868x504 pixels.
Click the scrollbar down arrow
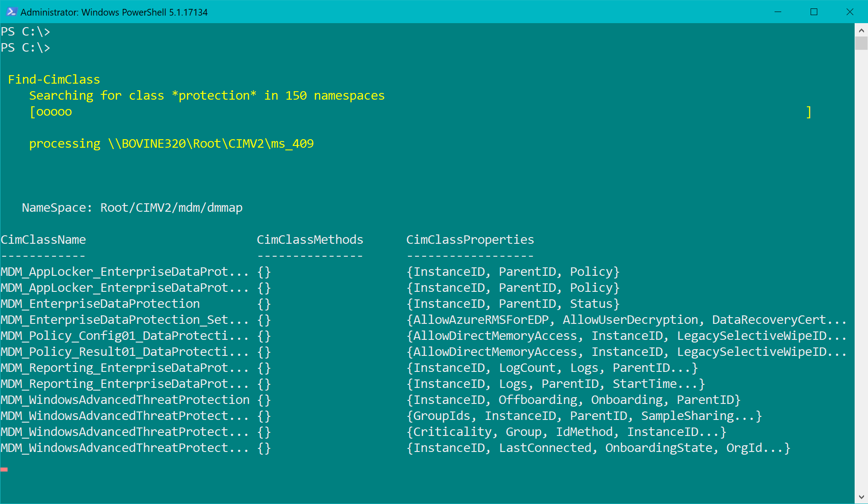pyautogui.click(x=861, y=496)
